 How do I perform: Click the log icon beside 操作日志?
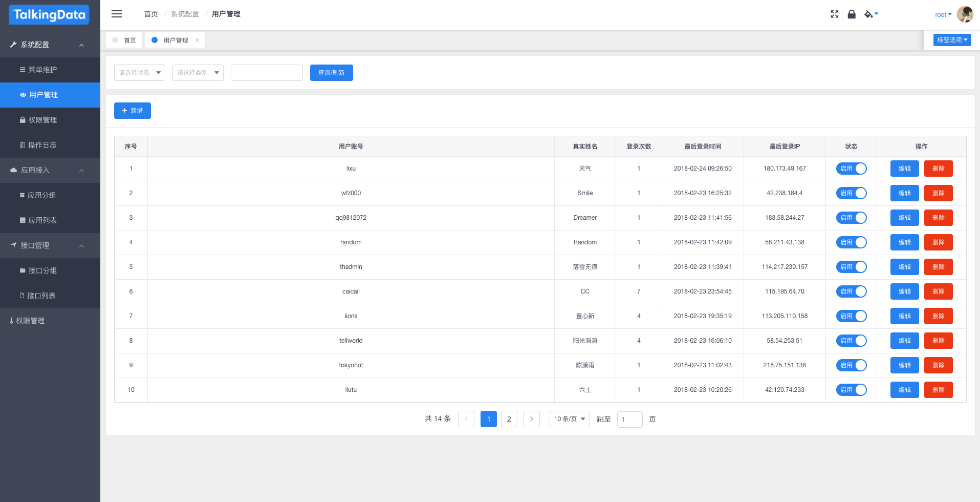coord(23,145)
